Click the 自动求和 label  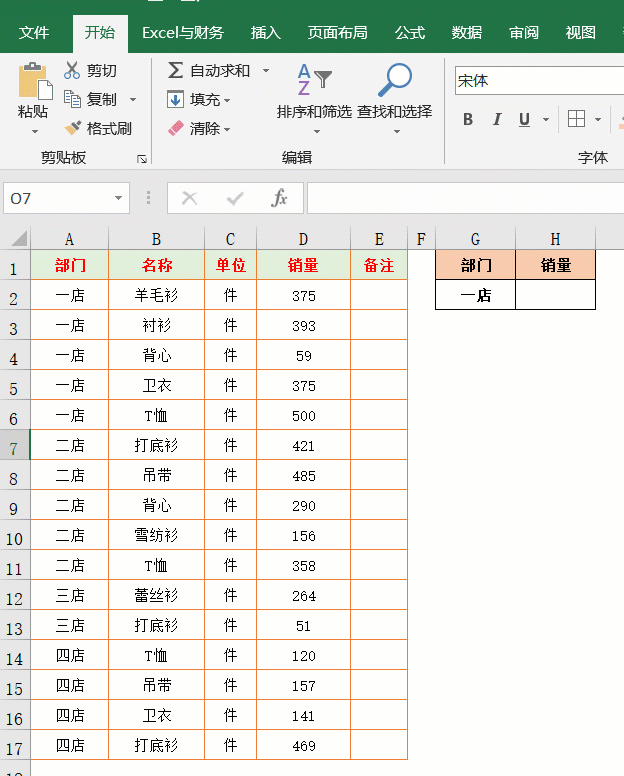[x=220, y=71]
